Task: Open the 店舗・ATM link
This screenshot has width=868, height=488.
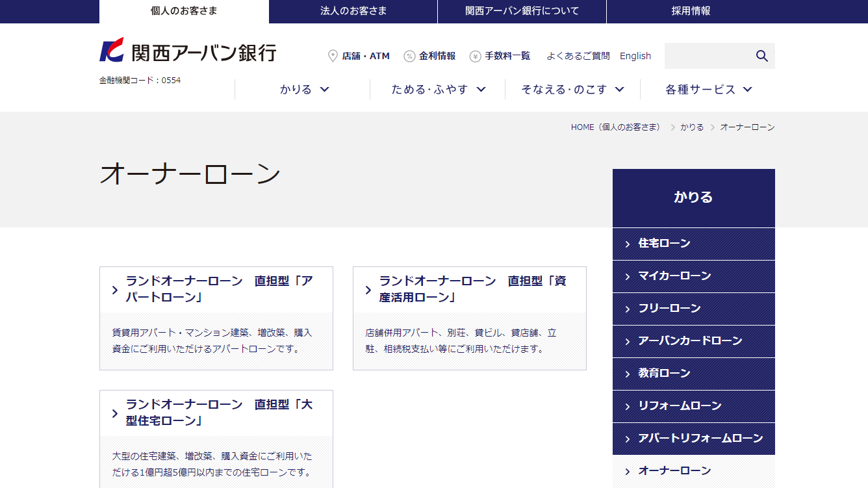Action: [x=366, y=56]
